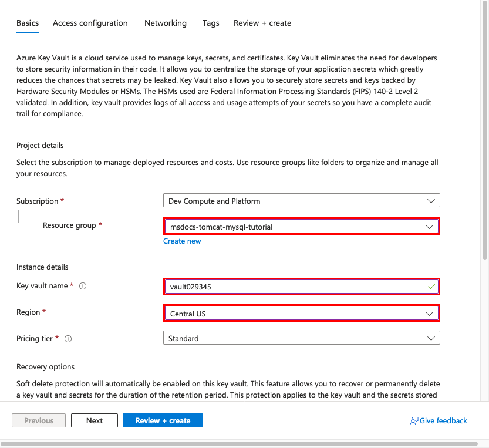Switch to the Review + create tab
Image resolution: width=489 pixels, height=448 pixels.
pos(262,23)
